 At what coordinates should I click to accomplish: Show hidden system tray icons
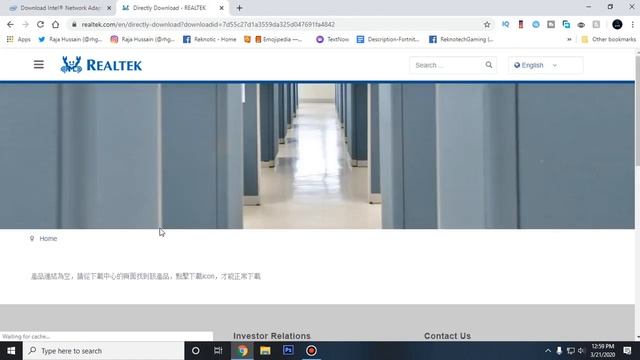click(x=548, y=351)
